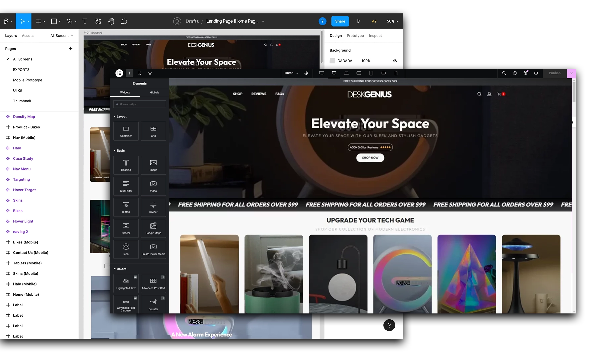Image resolution: width=596 pixels, height=364 pixels.
Task: Click the blue Share button
Action: point(340,21)
